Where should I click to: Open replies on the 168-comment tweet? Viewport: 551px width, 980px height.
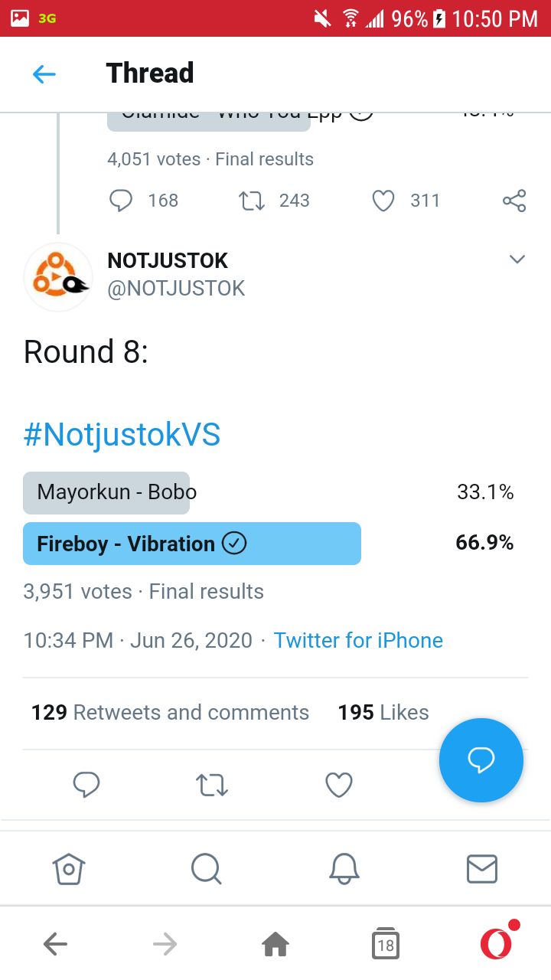tap(122, 201)
